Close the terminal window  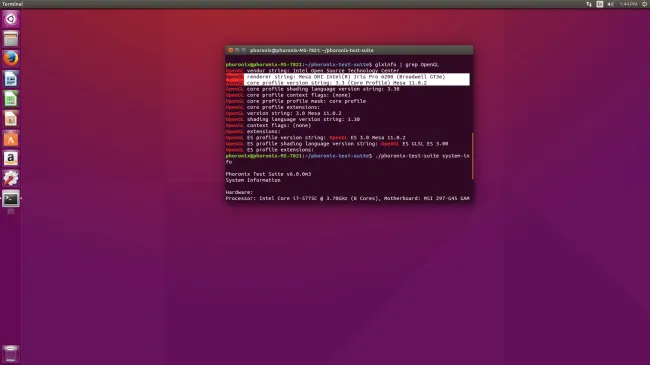[x=230, y=50]
